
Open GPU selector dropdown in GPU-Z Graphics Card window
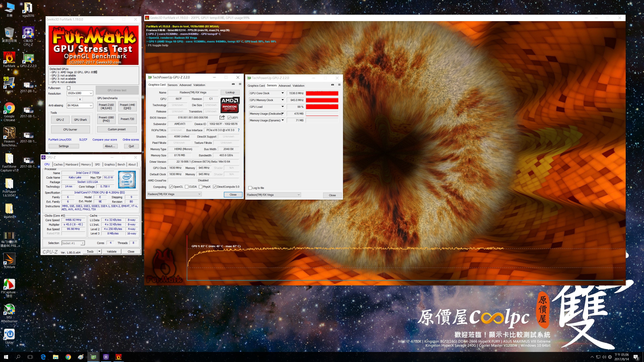tap(174, 194)
